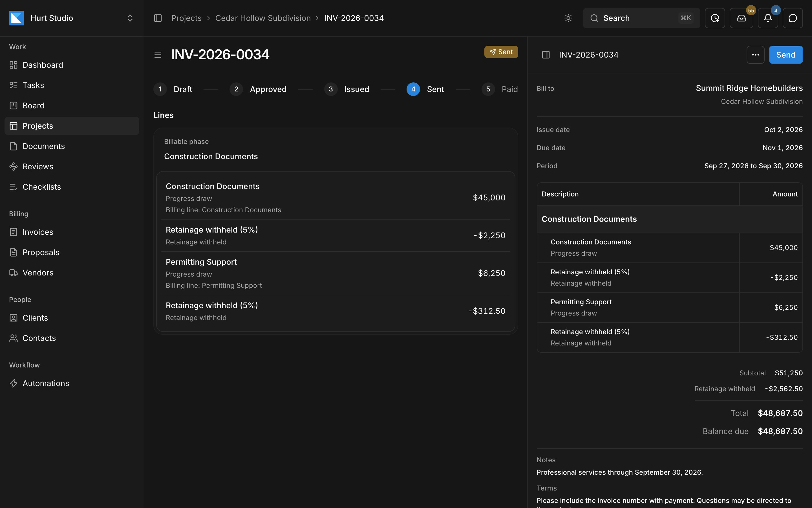
Task: Click the Balance due $48,687.50 value
Action: (x=780, y=432)
